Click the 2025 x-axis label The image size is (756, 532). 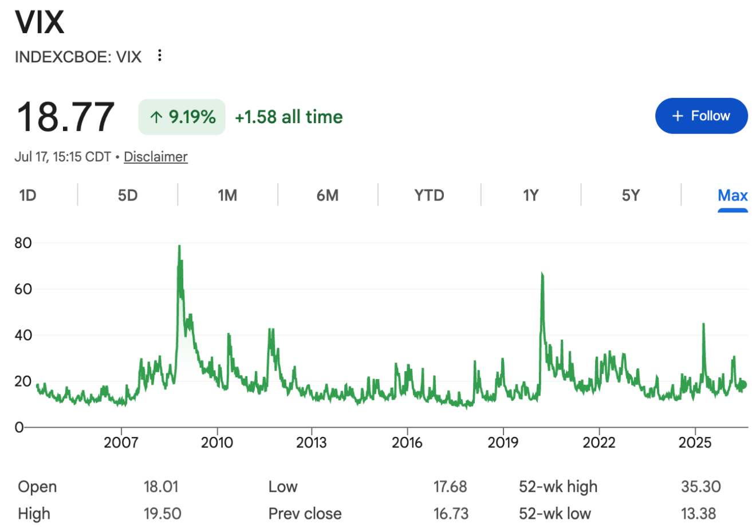coord(695,443)
